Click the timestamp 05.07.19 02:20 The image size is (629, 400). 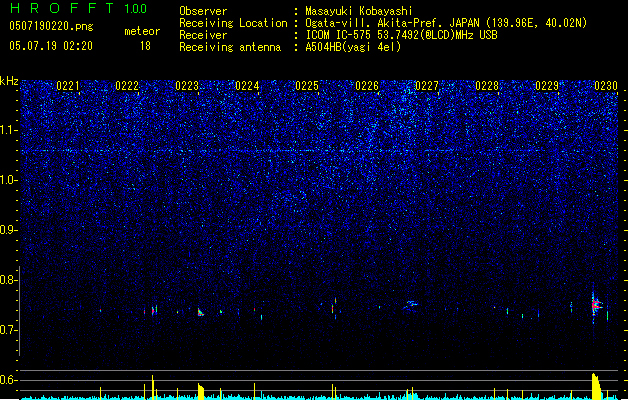51,46
